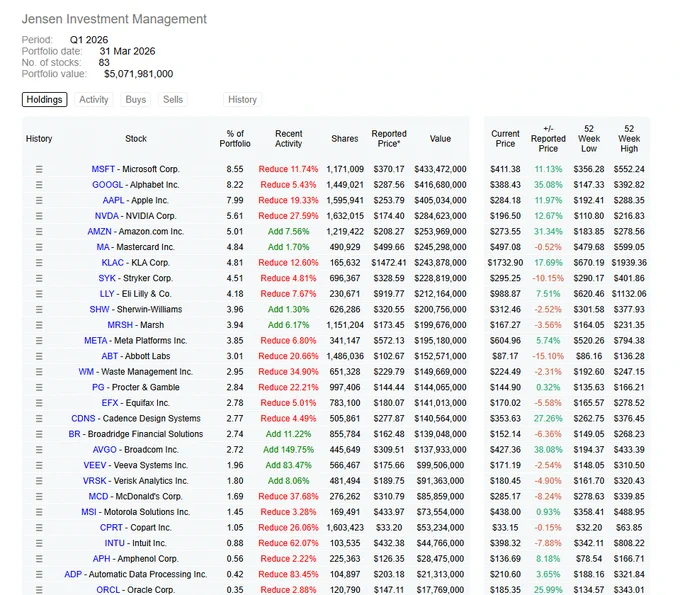The image size is (680, 595).
Task: Open history icon for Cadence Design Systems row
Action: pyautogui.click(x=39, y=418)
